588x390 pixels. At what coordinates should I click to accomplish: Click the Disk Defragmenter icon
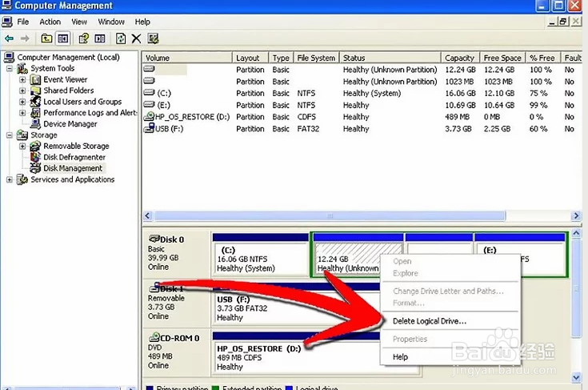tap(35, 157)
